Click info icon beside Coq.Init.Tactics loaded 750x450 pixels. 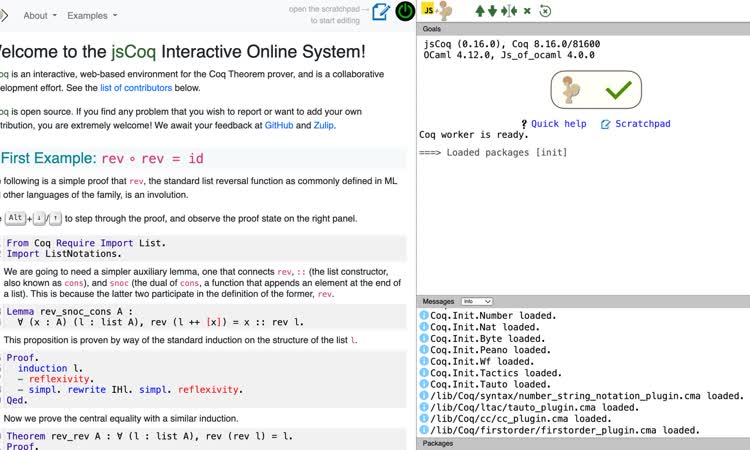[424, 373]
